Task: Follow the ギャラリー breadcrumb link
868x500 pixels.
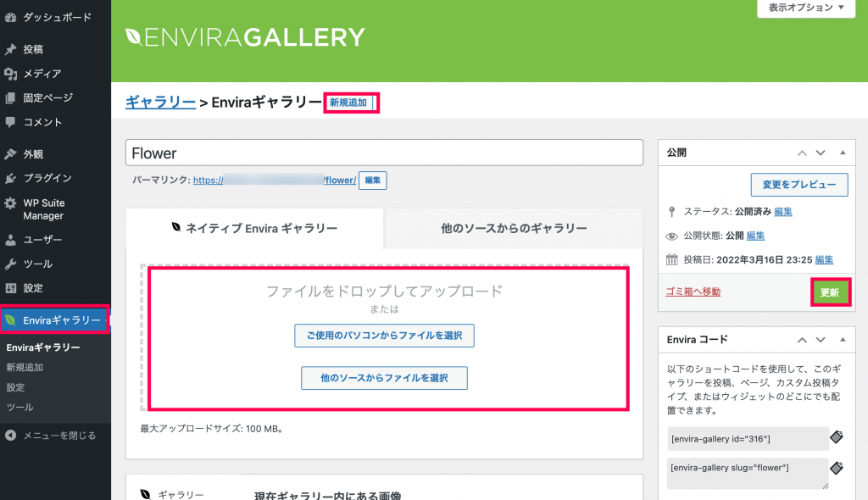Action: (160, 102)
